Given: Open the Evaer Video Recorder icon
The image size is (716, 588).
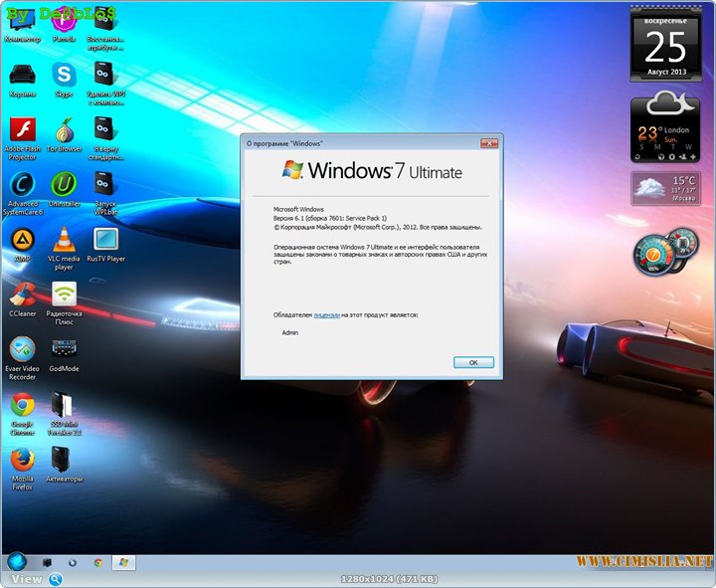Looking at the screenshot, I should click(x=22, y=349).
